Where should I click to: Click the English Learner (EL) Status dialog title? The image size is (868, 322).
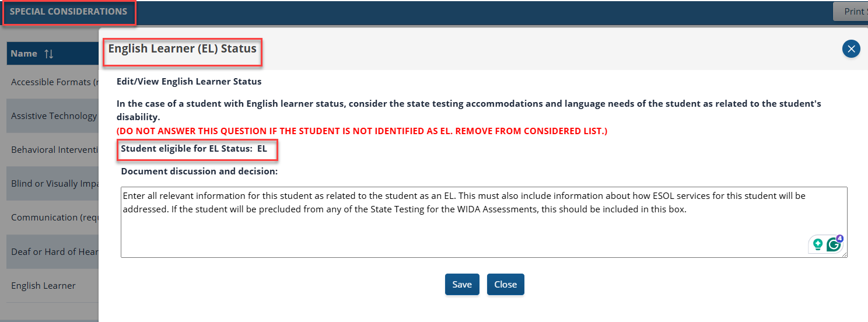tap(183, 49)
